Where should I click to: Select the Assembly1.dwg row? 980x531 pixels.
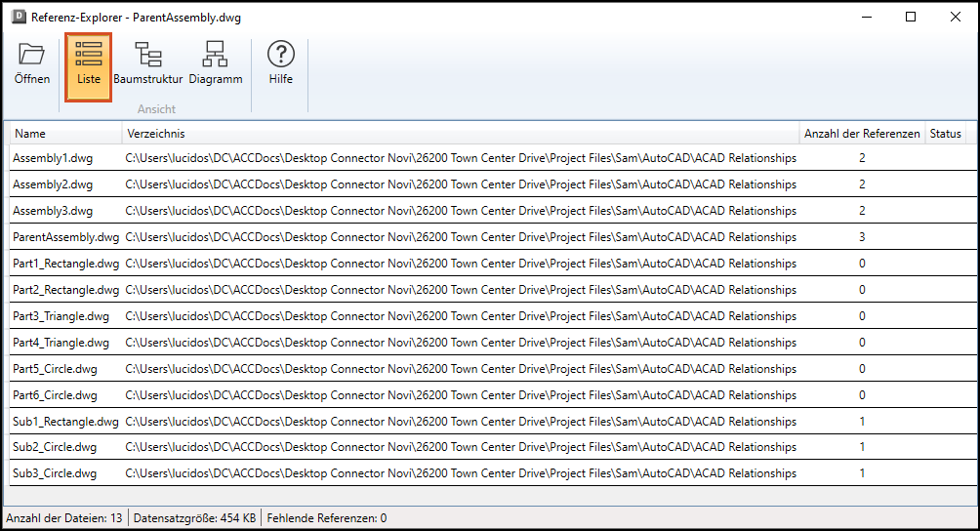(493, 158)
